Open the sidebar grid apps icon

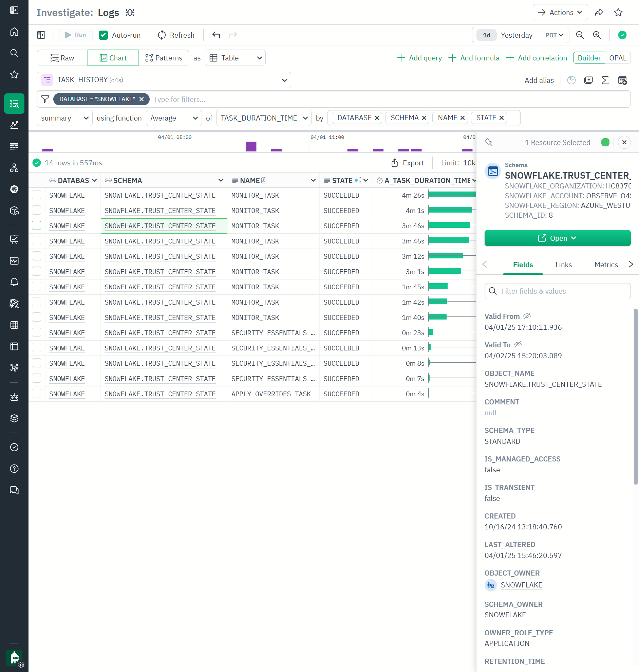click(14, 325)
